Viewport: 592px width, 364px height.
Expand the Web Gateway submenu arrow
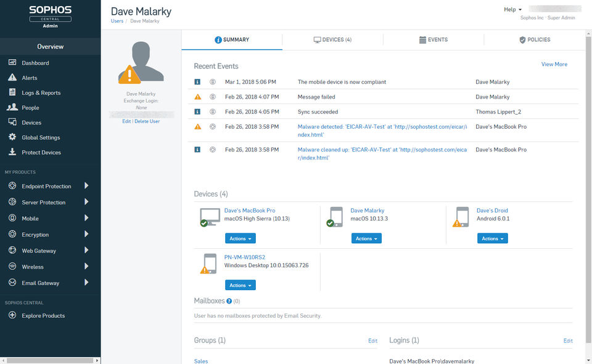click(86, 250)
